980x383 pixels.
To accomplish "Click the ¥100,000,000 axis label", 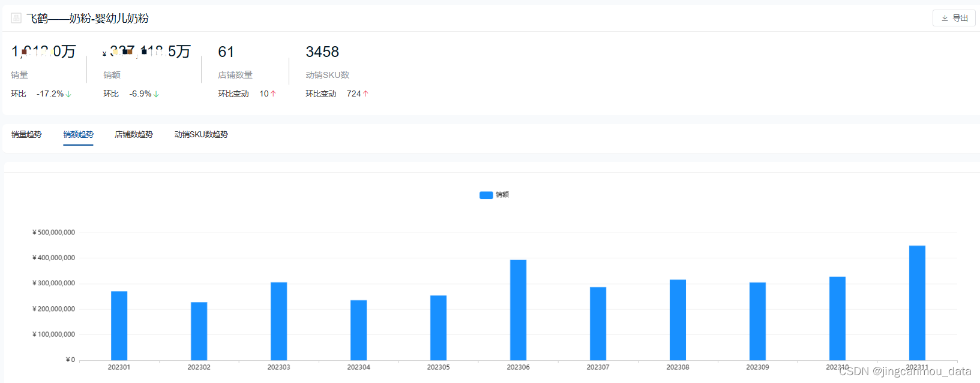I will (54, 334).
